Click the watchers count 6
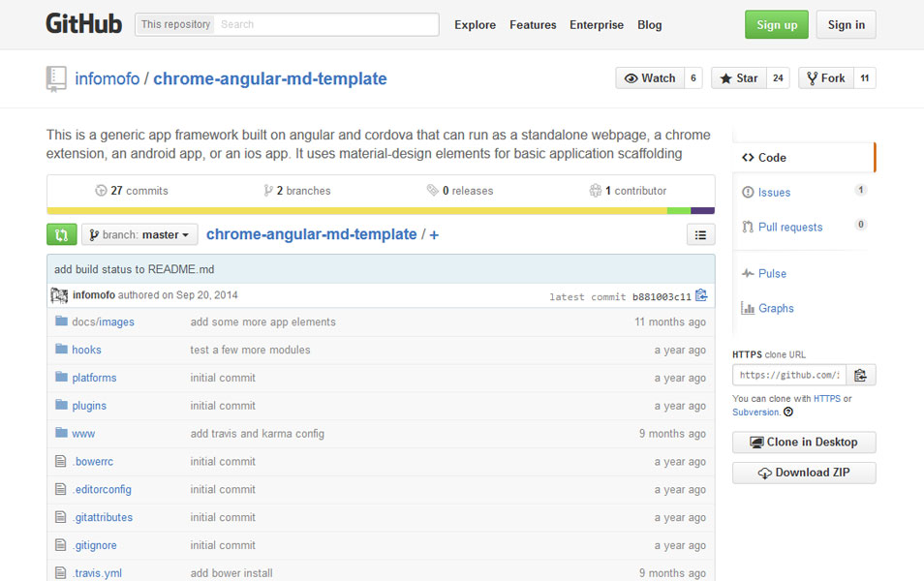The image size is (924, 581). click(x=693, y=78)
